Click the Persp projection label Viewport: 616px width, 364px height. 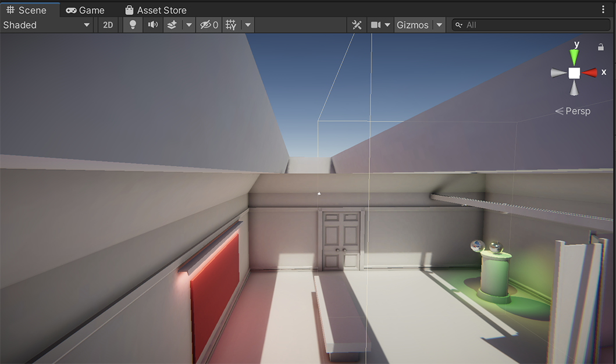coord(573,111)
